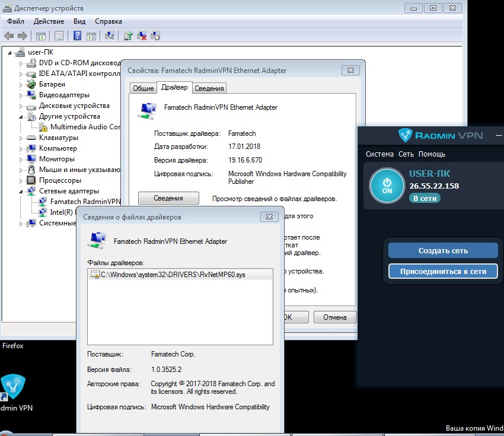Viewport: 504px width, 436px height.
Task: Close the Сведения о файлах драйверов dialog
Action: [269, 217]
